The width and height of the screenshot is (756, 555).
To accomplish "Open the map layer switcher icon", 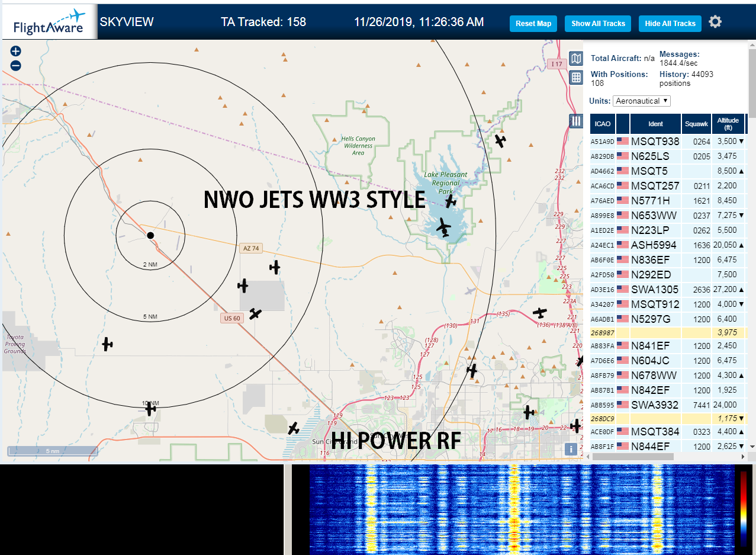I will point(576,58).
